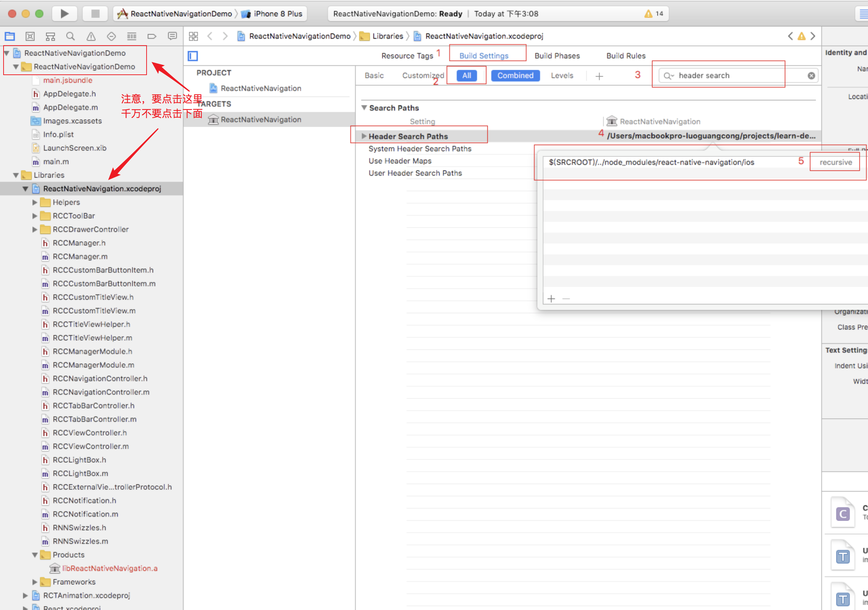Screen dimensions: 868x610
Task: Switch to the Resource Tags tab
Action: pyautogui.click(x=407, y=56)
